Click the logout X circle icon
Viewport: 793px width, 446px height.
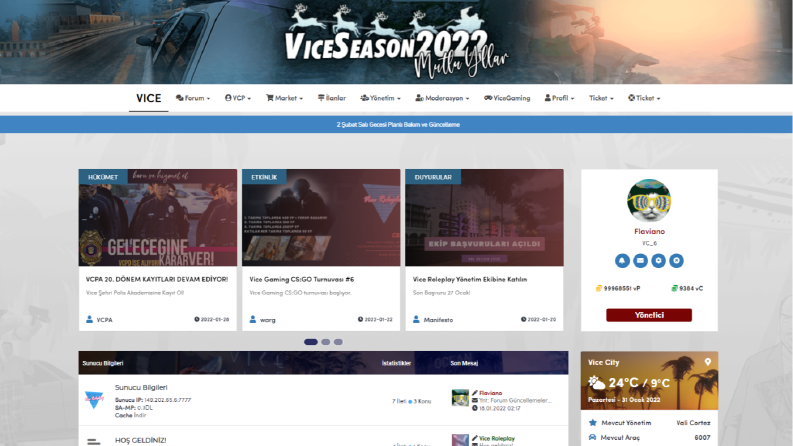(676, 260)
